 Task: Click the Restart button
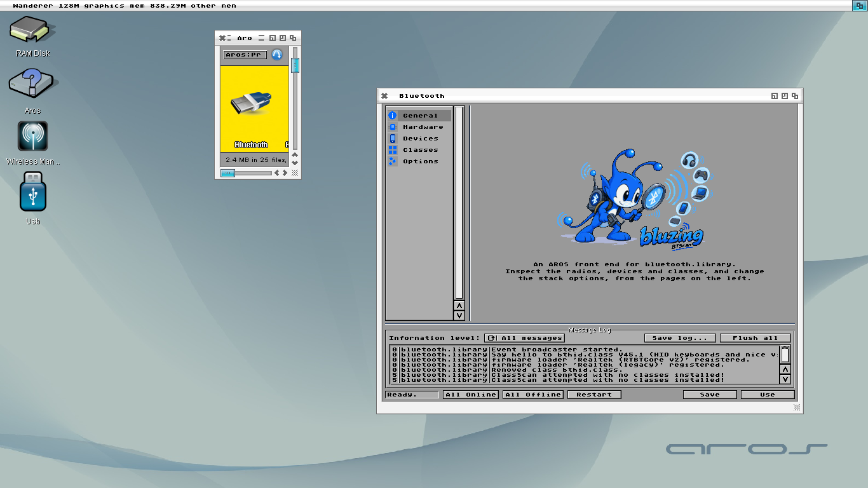(594, 395)
